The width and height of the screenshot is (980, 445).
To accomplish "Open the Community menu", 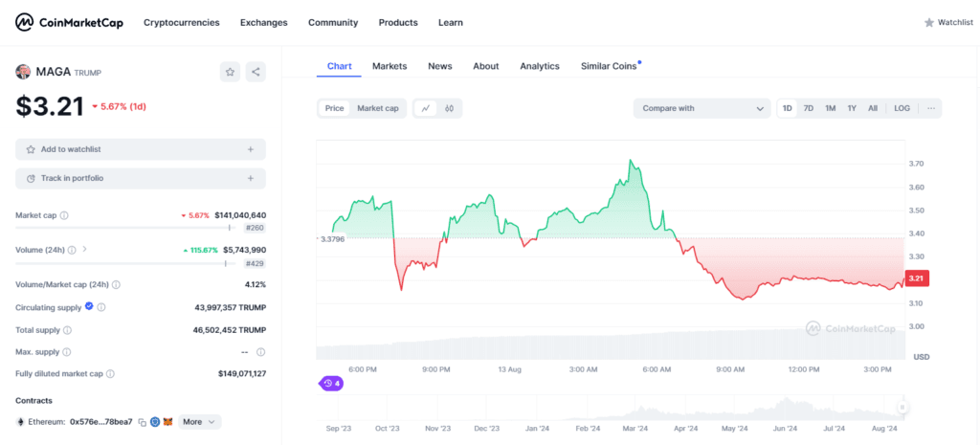I will (333, 23).
